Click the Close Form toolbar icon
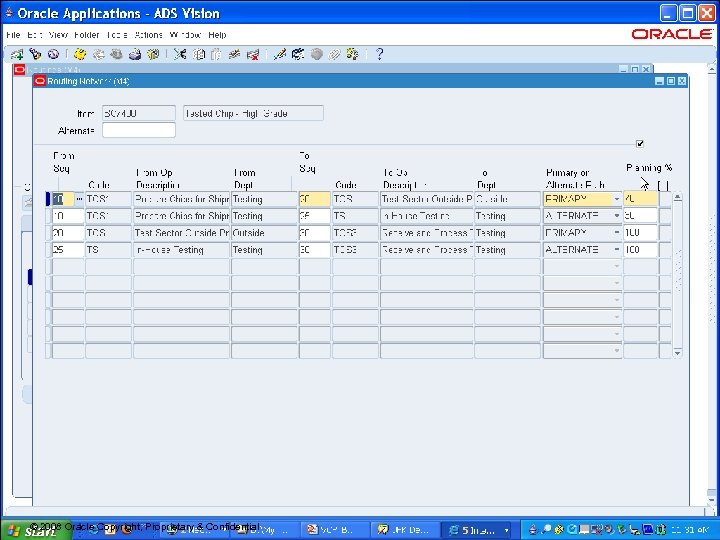 153,55
